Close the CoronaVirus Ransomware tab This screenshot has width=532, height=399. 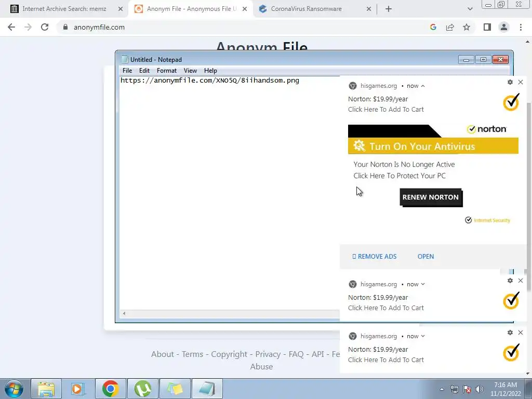pos(369,9)
